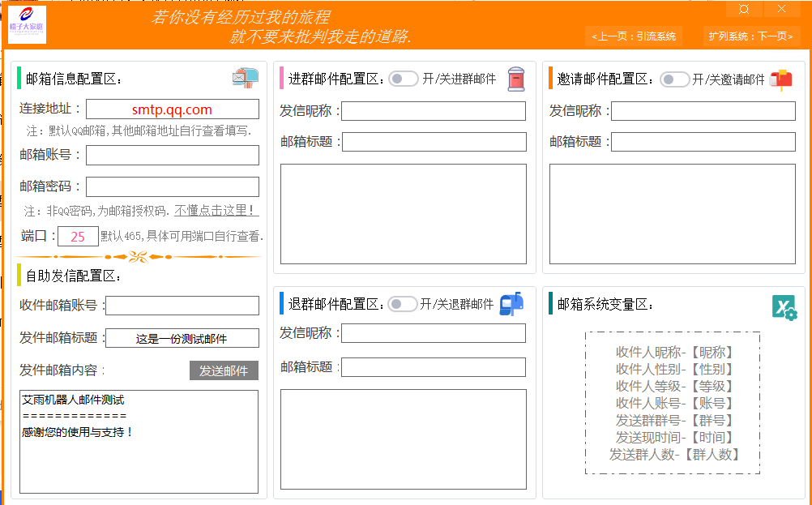Screen dimensions: 812x505
Task: Click the 橙子大家庭 logo at top left
Action: (x=27, y=24)
